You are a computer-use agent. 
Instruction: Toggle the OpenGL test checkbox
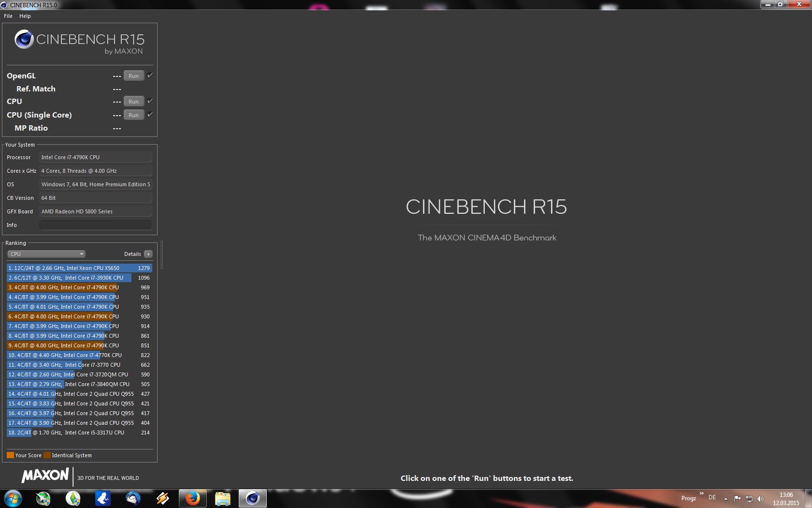150,75
